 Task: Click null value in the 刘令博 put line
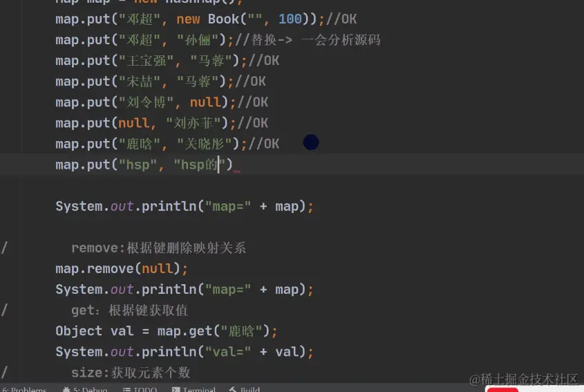coord(205,102)
